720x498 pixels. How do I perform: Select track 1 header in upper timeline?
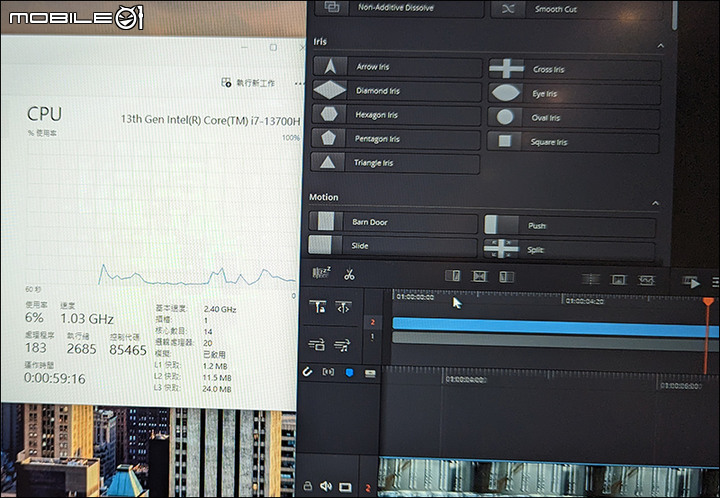[372, 337]
